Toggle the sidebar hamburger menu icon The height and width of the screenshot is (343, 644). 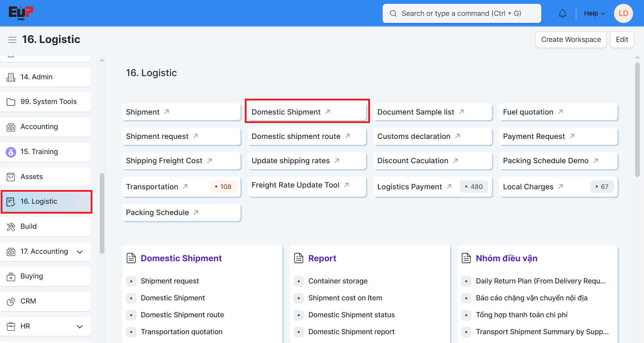click(12, 40)
